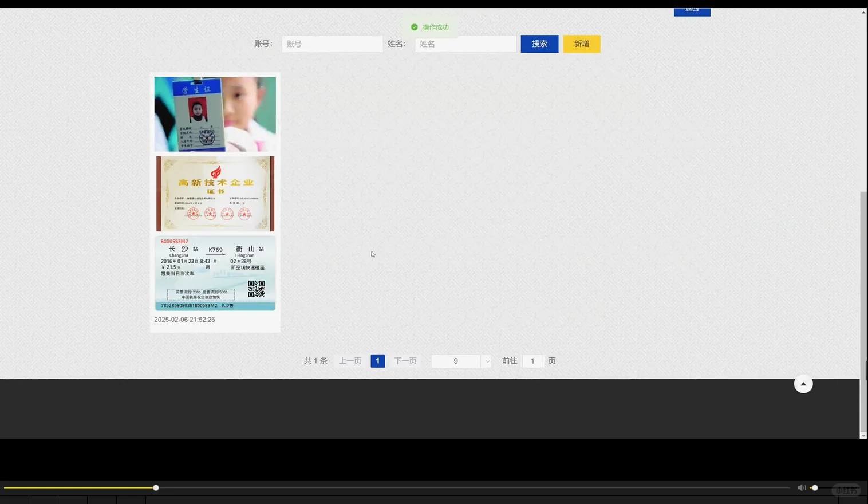Click inside the 账号 account input field

click(332, 44)
